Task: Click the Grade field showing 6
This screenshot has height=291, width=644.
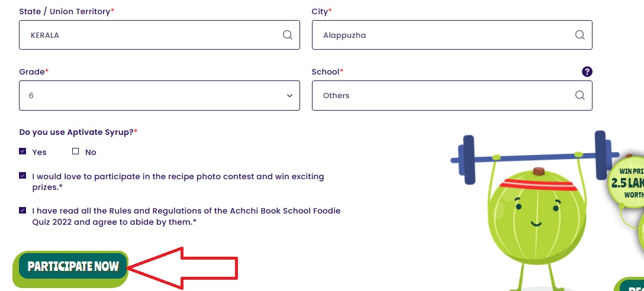Action: pos(148,95)
